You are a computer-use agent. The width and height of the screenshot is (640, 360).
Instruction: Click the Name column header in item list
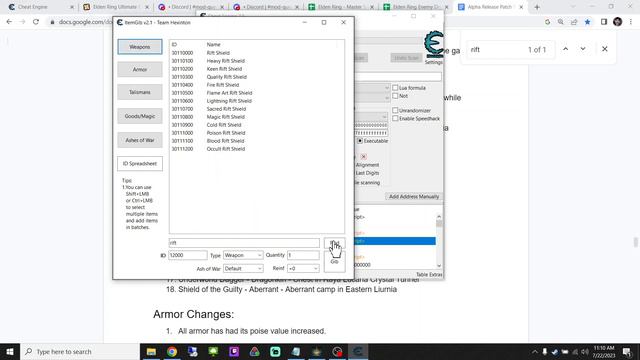[x=213, y=44]
